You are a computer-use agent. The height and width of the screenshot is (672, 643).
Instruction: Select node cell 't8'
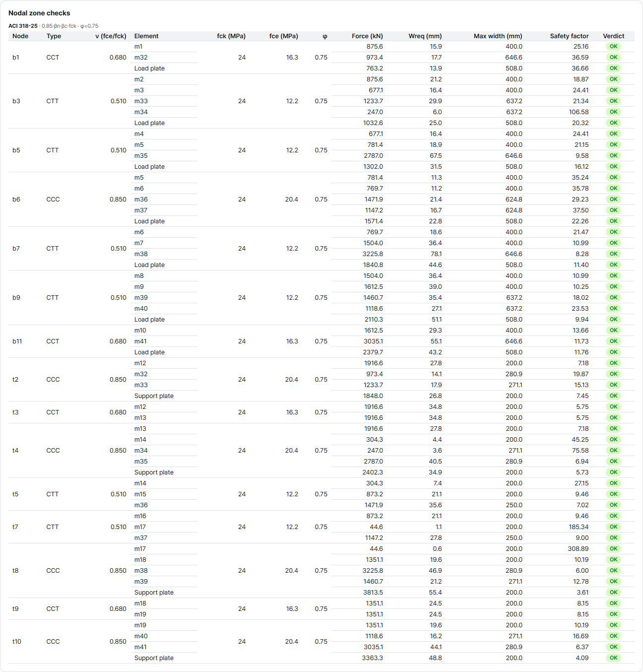pos(15,570)
